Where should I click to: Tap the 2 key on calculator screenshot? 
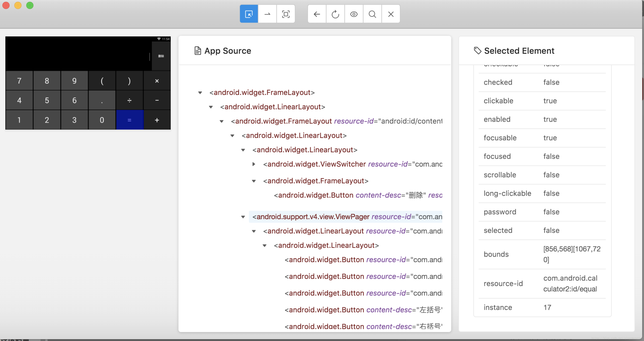pos(47,120)
